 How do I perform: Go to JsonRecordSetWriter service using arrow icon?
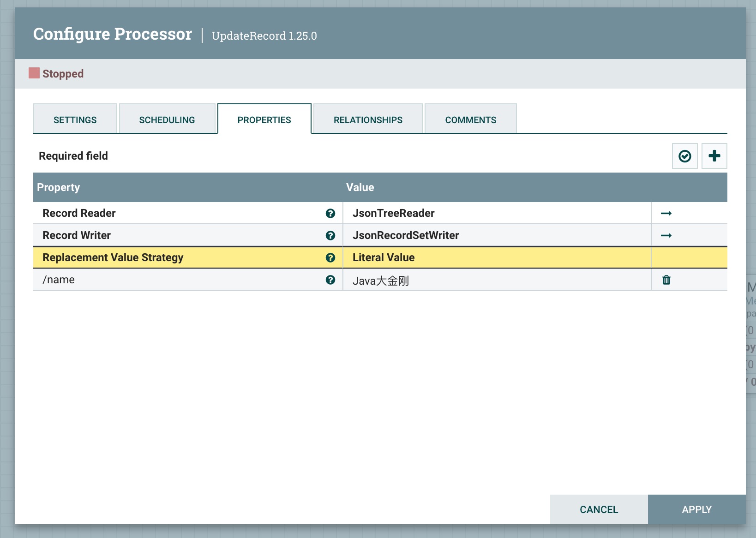(x=666, y=235)
